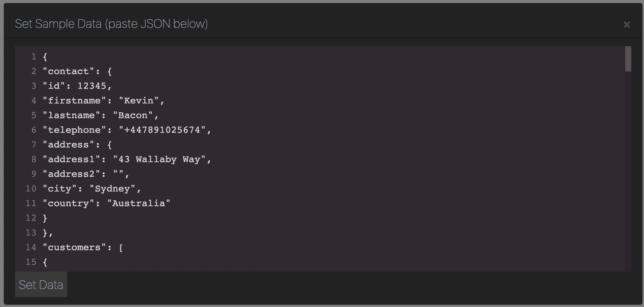Click on the "Kevin" firstname value
644x307 pixels.
pyautogui.click(x=139, y=100)
